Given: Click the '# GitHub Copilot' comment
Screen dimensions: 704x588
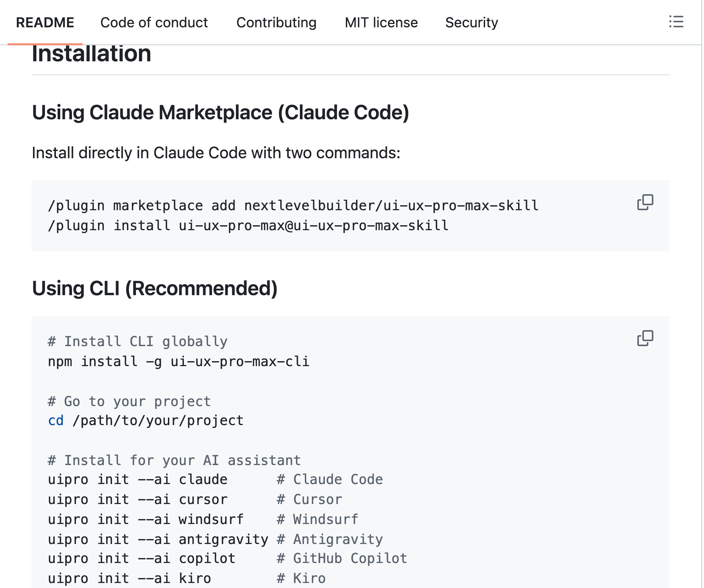Looking at the screenshot, I should pos(343,559).
